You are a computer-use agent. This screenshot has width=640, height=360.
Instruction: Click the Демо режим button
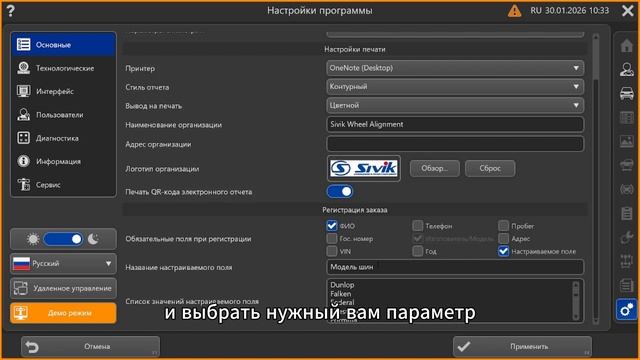tap(63, 313)
